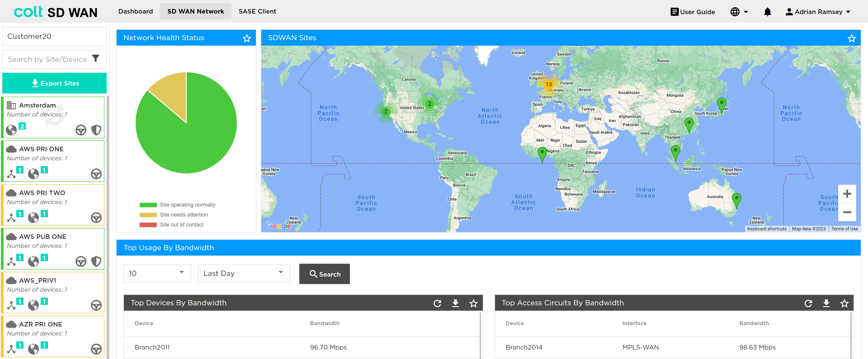Screen dimensions: 868x359
Task: Click the bandwidth Search button
Action: click(x=324, y=274)
